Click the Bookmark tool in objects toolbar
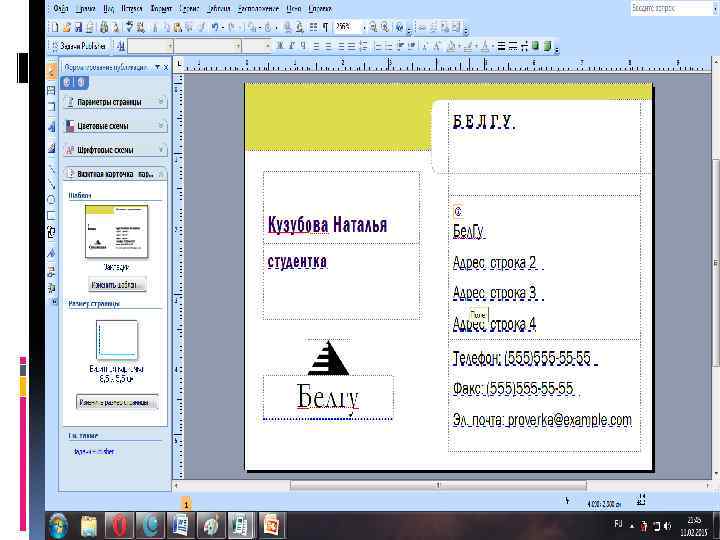This screenshot has width=720, height=540. (x=51, y=253)
